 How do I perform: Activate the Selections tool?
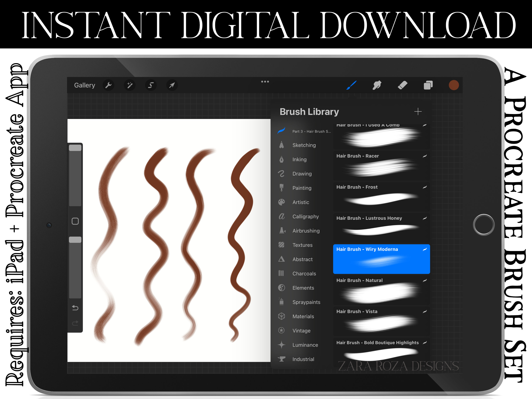click(151, 86)
